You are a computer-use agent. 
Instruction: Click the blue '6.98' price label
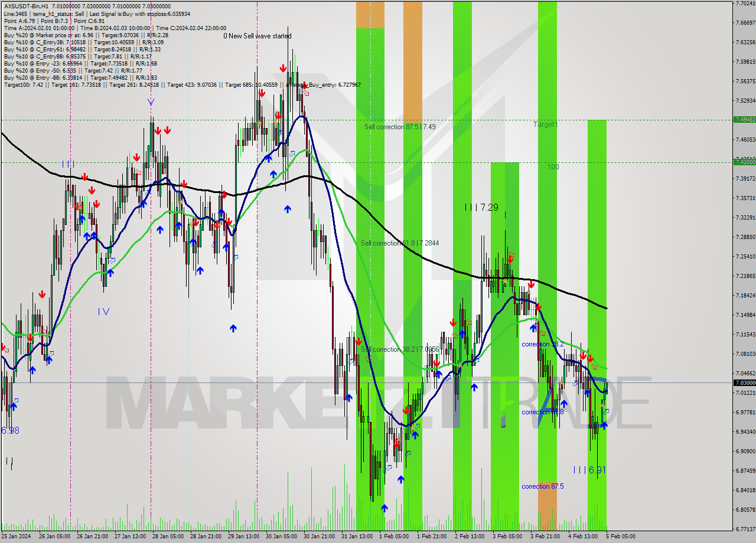[10, 431]
